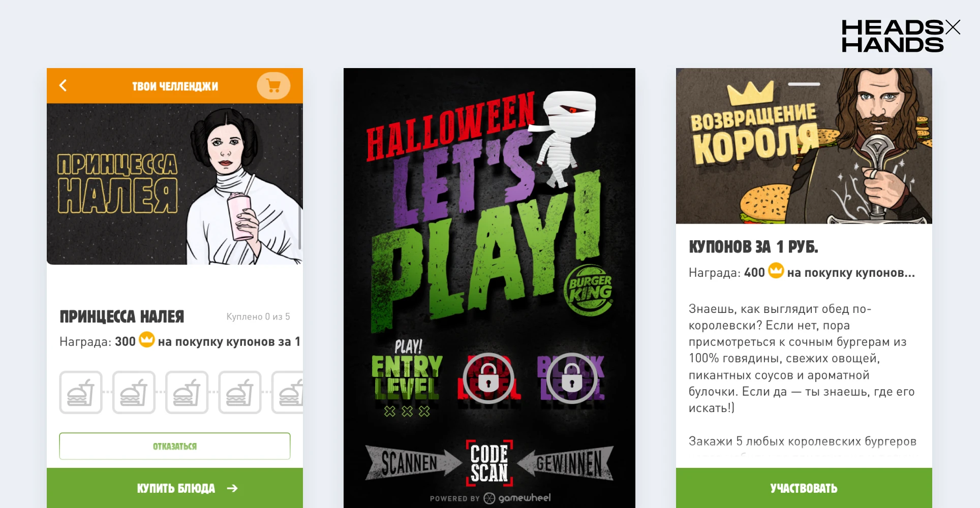Tap the Code Scan button

[x=489, y=463]
